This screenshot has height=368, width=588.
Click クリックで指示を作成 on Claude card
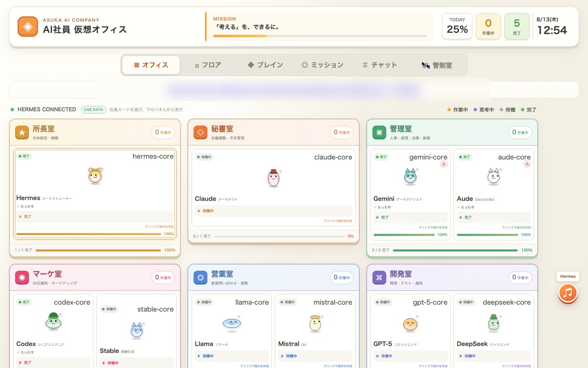click(338, 221)
